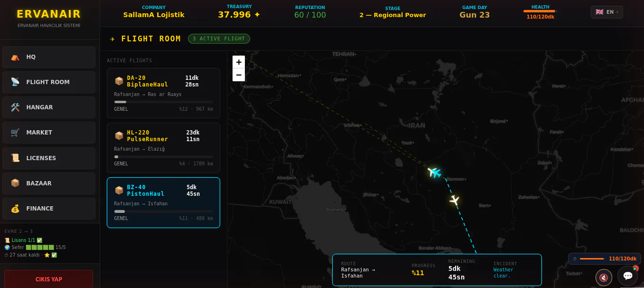Click the UK flag icon
The image size is (644, 288).
coord(599,12)
